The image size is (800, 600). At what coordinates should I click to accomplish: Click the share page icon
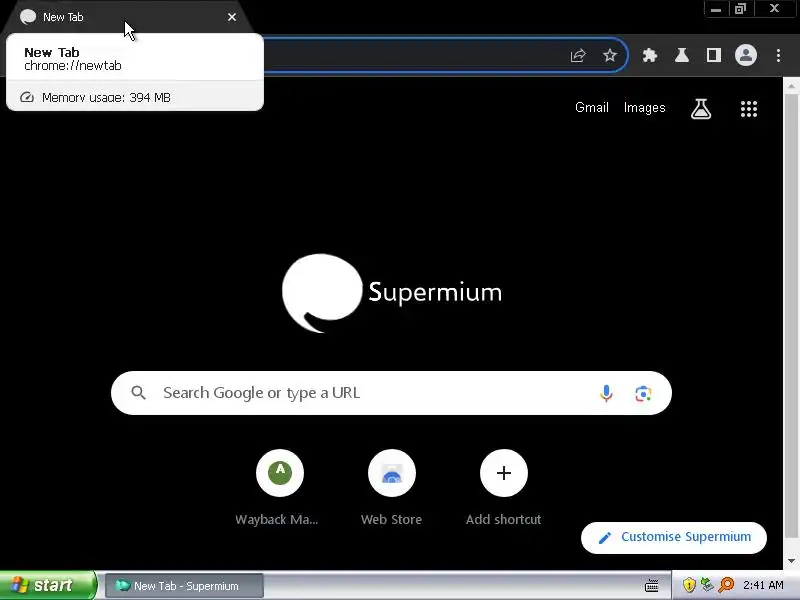click(x=578, y=55)
